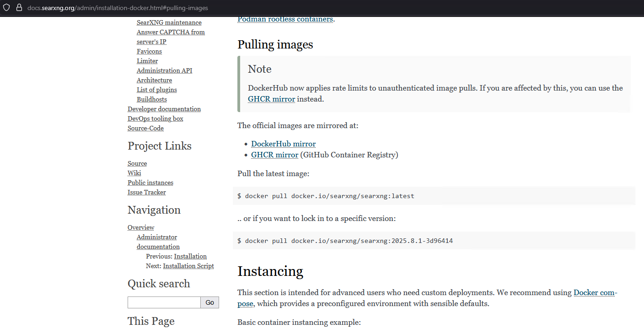
Task: Open the List of plugins page
Action: tap(156, 90)
